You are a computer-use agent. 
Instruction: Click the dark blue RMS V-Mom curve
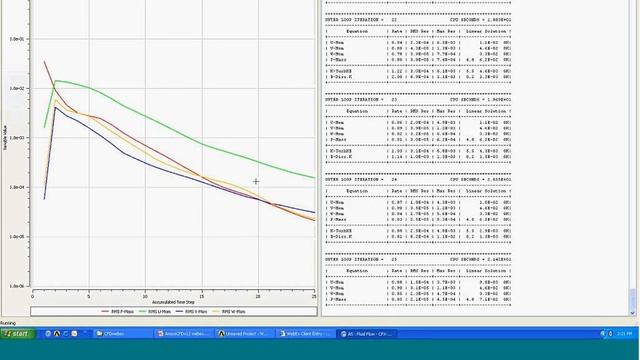click(122, 152)
